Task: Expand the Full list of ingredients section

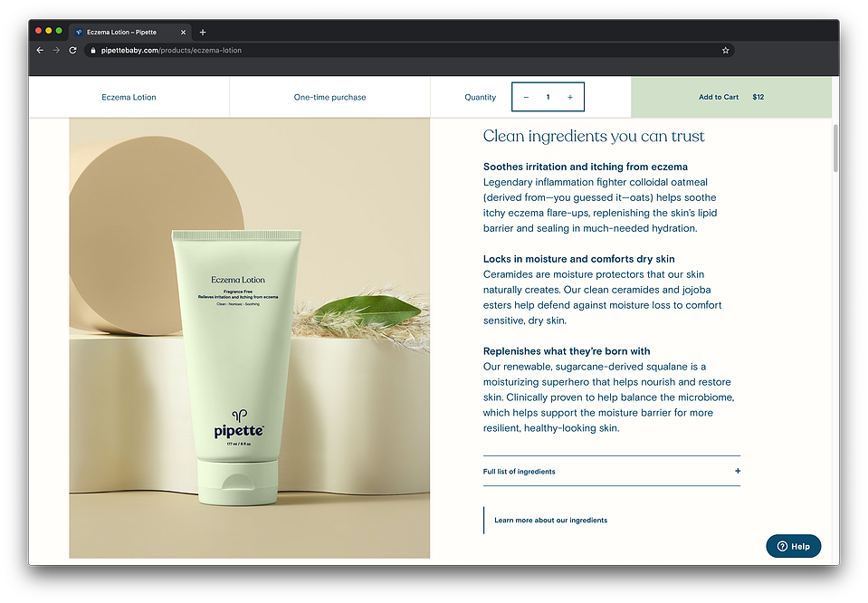Action: click(612, 471)
